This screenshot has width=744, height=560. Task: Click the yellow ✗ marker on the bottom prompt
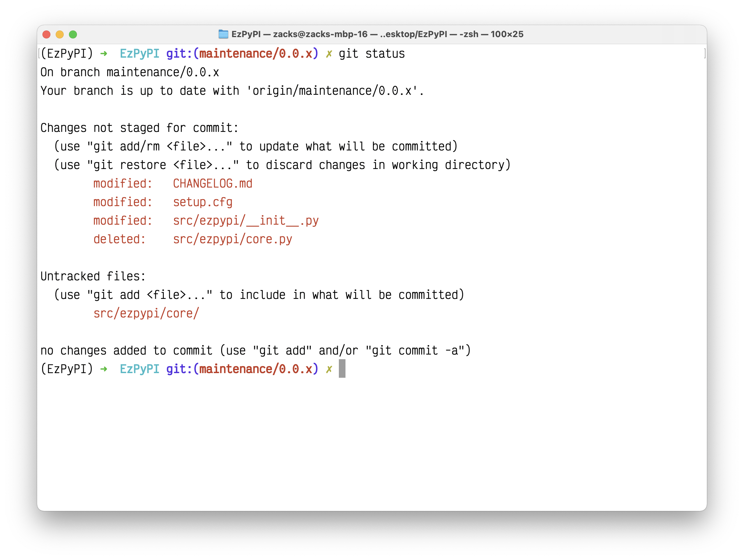pyautogui.click(x=329, y=369)
